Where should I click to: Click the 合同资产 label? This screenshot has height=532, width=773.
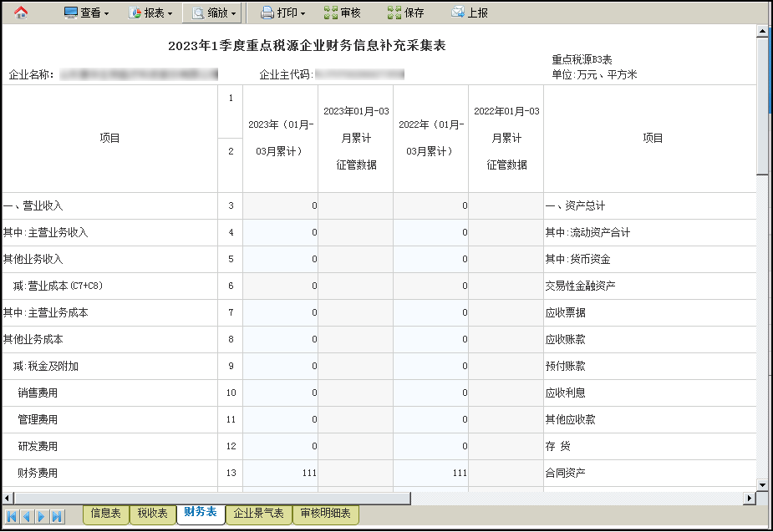point(566,473)
